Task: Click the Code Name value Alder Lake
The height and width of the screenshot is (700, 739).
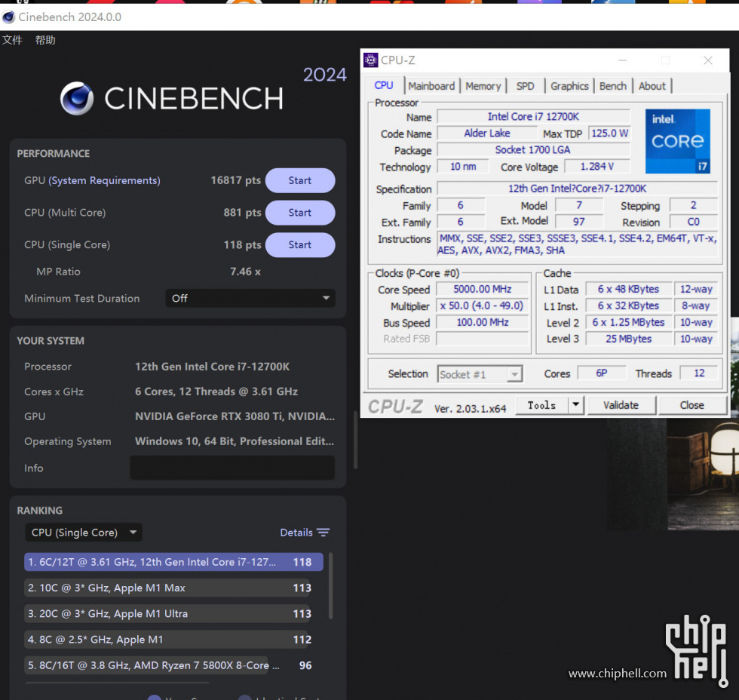Action: point(487,134)
